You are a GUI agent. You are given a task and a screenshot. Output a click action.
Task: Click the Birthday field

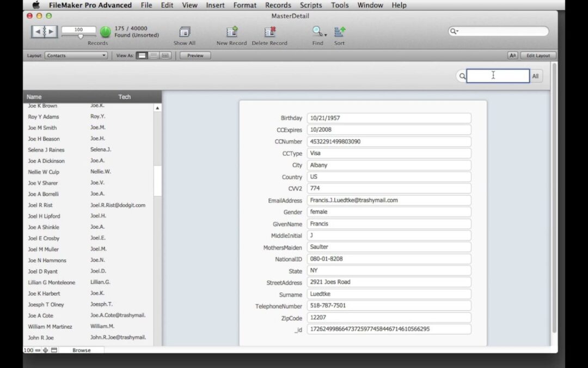coord(389,118)
